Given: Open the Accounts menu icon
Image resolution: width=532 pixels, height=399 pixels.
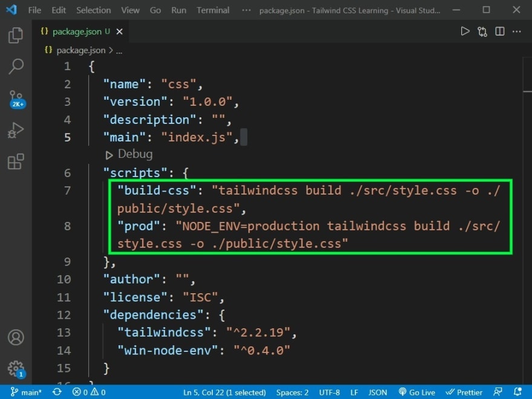Looking at the screenshot, I should point(16,337).
